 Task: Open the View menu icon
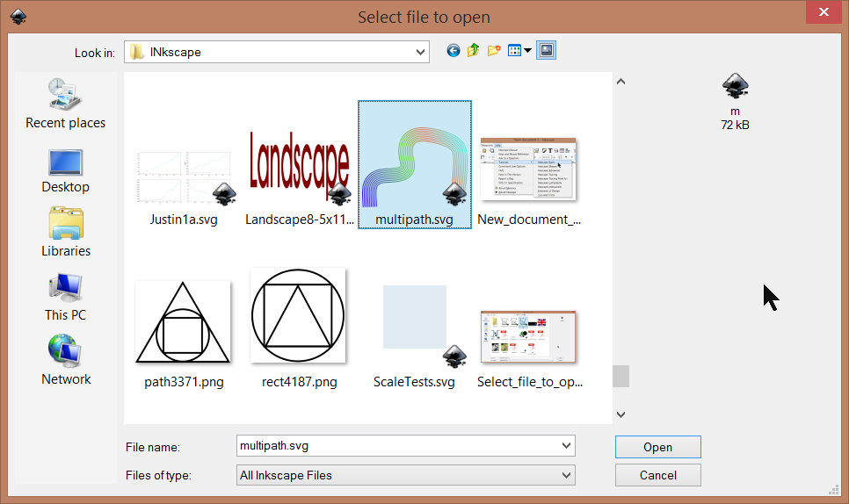point(520,51)
